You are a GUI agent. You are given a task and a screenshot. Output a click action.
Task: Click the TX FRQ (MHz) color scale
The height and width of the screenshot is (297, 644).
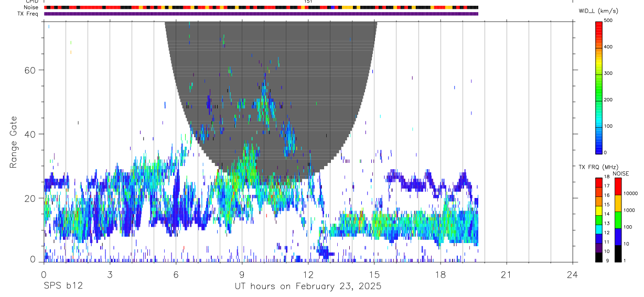tap(599, 219)
